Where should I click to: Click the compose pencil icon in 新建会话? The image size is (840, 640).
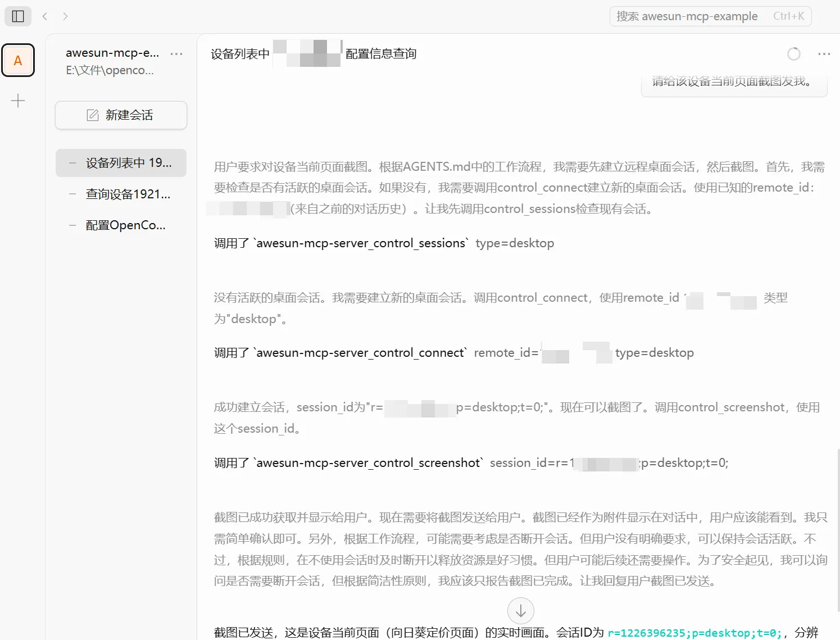click(x=92, y=115)
